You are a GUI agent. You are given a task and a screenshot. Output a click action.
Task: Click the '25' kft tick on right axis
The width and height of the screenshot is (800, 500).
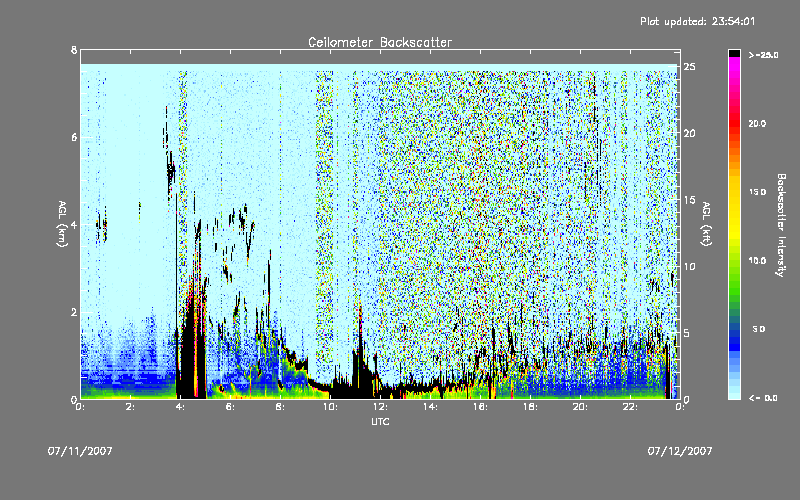(689, 67)
